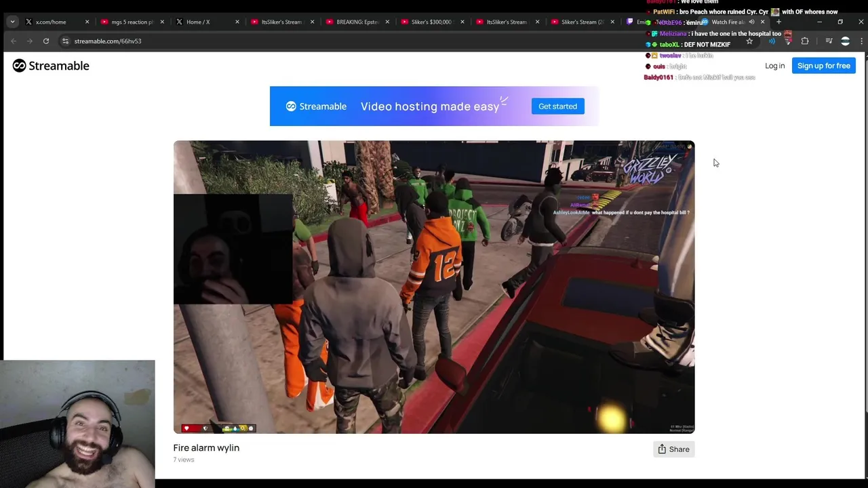Click Get started on the banner
The width and height of the screenshot is (868, 488).
(x=557, y=106)
